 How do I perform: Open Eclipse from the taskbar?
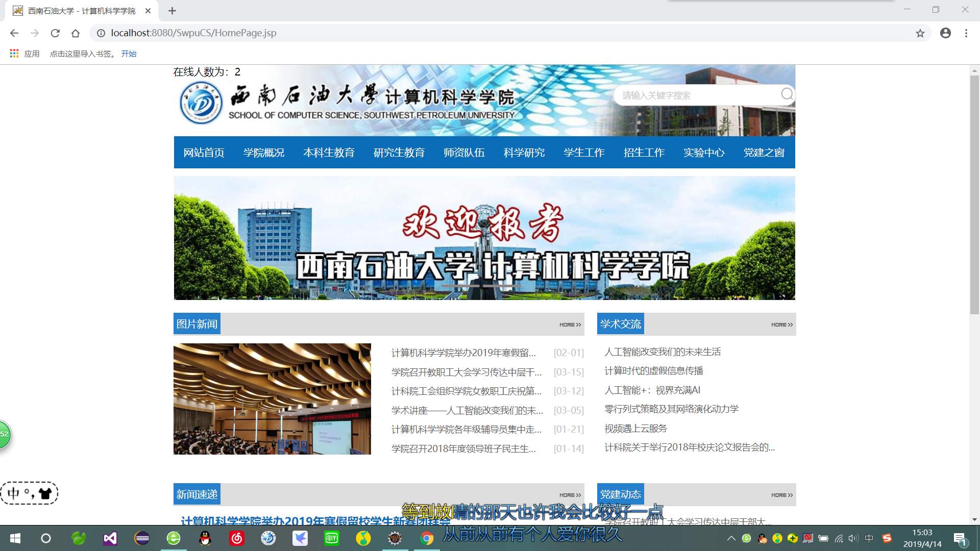[x=142, y=538]
